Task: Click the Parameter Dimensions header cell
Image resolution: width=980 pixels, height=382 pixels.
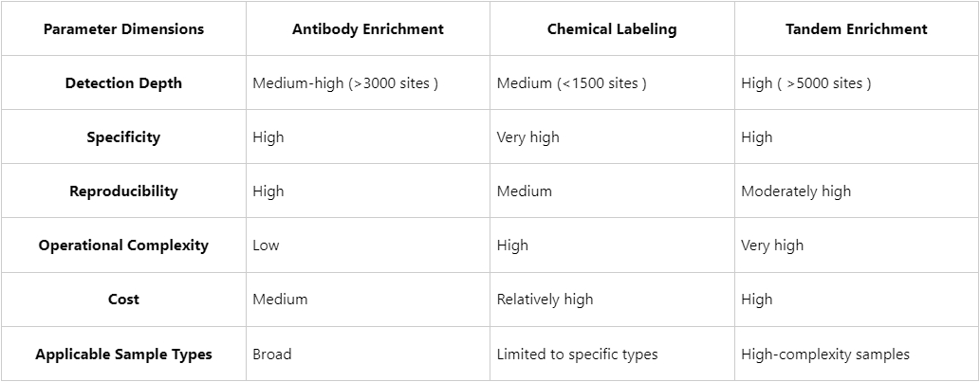Action: click(x=123, y=28)
